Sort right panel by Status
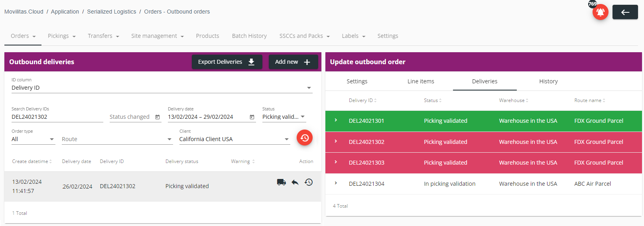 433,100
